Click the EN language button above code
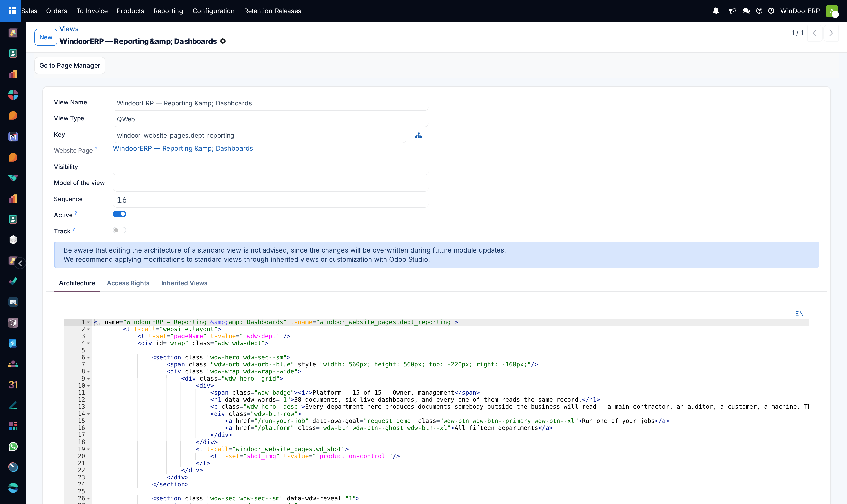 [x=799, y=314]
